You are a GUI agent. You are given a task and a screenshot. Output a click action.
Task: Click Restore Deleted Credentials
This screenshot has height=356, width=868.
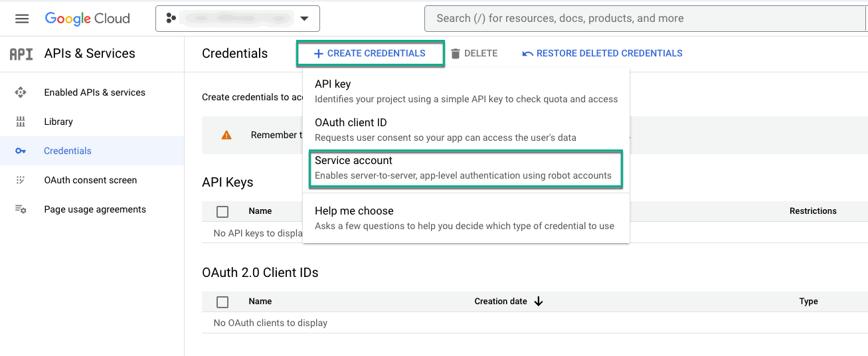pos(602,54)
